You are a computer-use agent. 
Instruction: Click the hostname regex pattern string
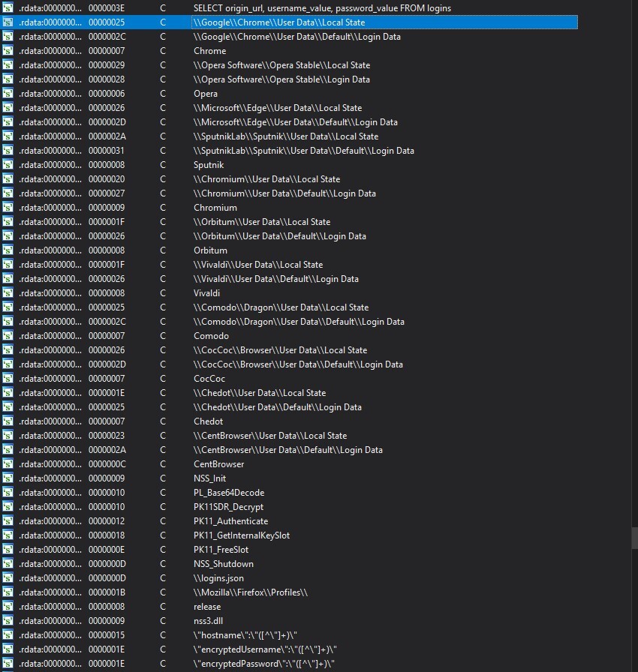point(245,635)
